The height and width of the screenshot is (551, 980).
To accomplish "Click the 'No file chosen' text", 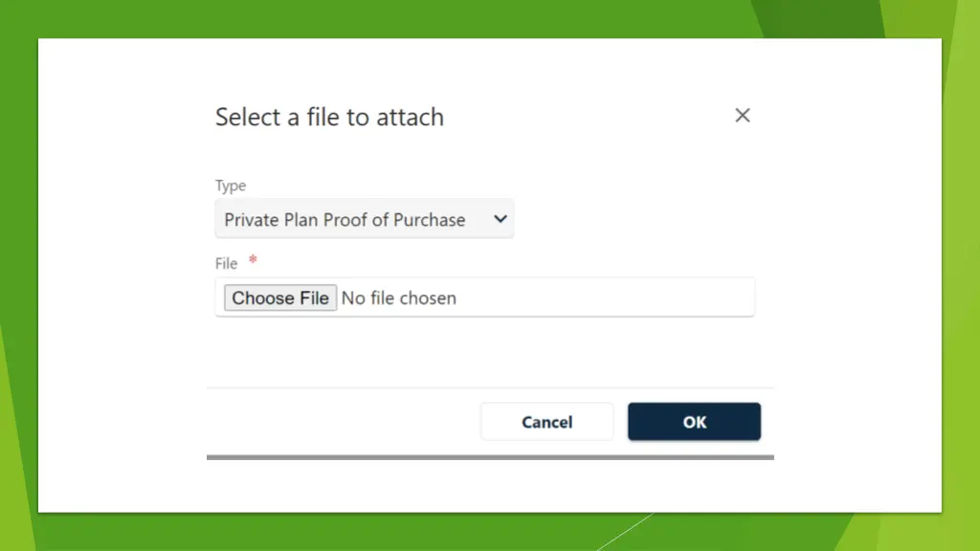I will click(399, 298).
